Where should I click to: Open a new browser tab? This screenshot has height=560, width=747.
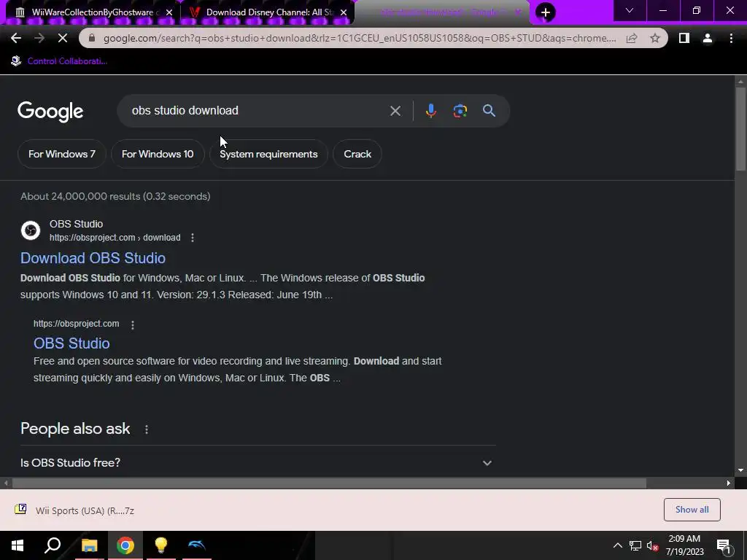[x=546, y=12]
